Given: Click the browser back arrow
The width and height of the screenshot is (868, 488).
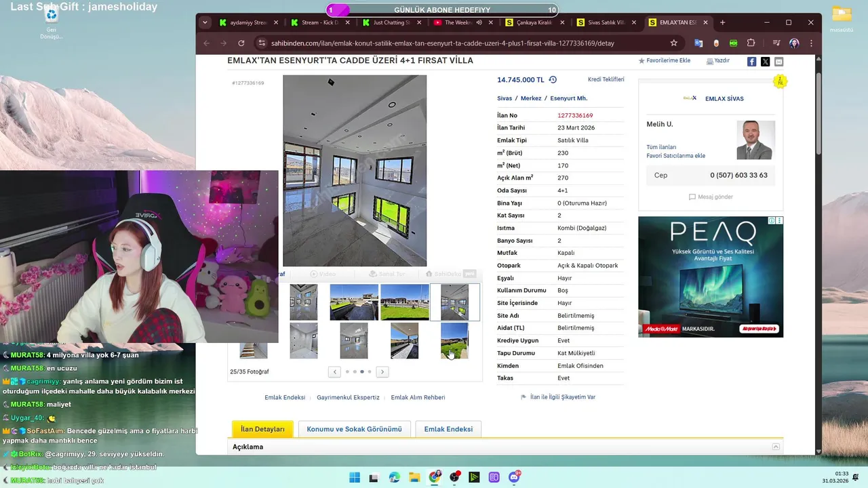Looking at the screenshot, I should (x=206, y=43).
